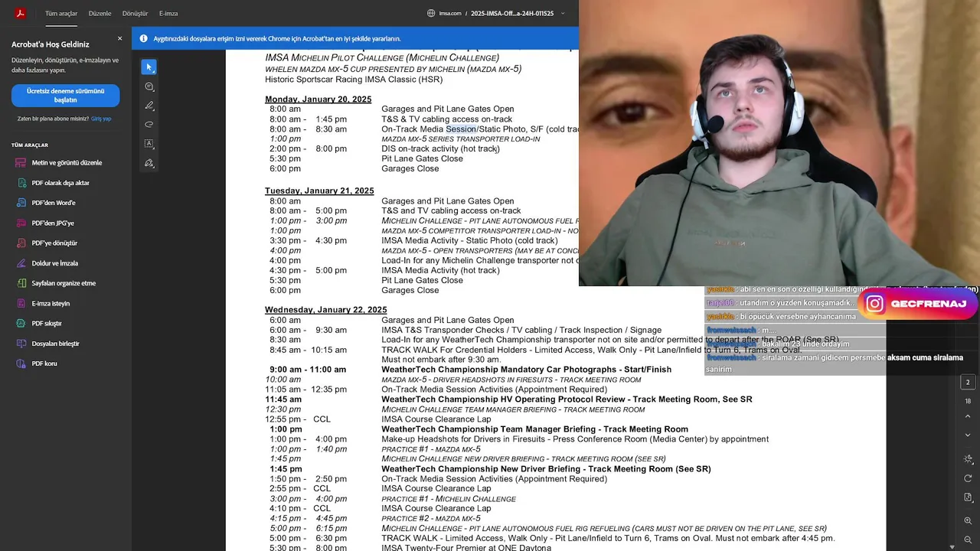Open PDF olarak dışa aktar tool
Image resolution: width=980 pixels, height=551 pixels.
coord(54,183)
